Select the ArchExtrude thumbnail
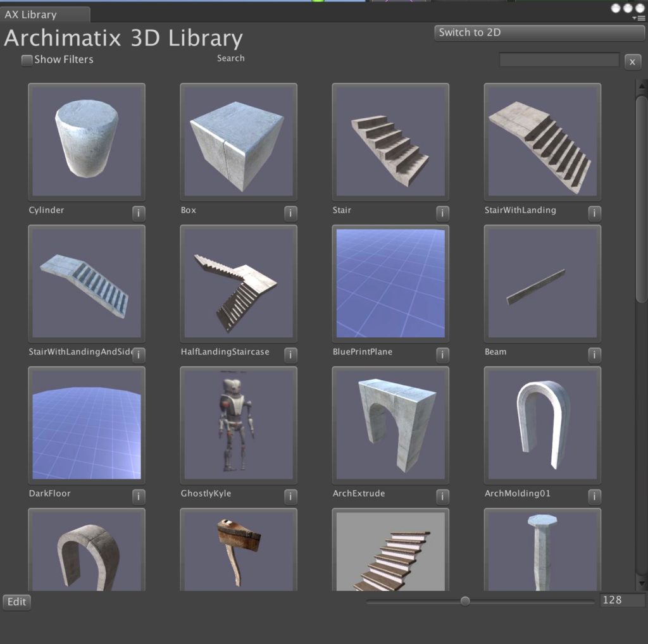648x644 pixels. pos(390,424)
